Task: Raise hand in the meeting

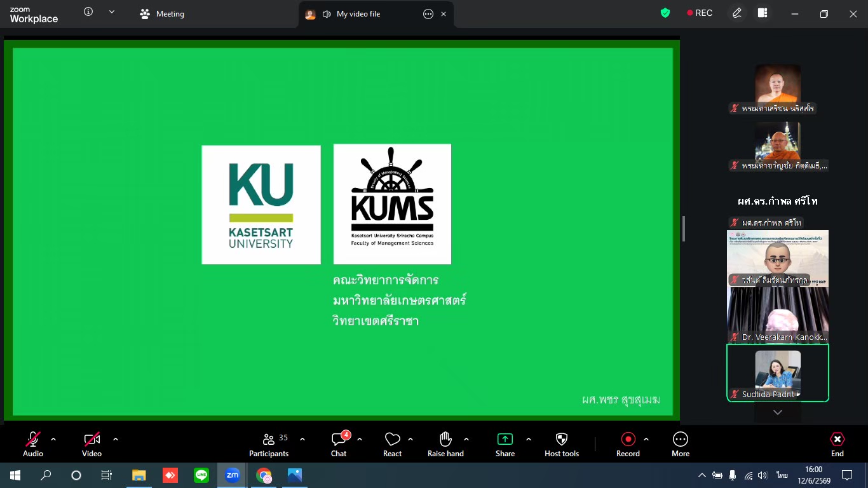Action: click(x=445, y=444)
